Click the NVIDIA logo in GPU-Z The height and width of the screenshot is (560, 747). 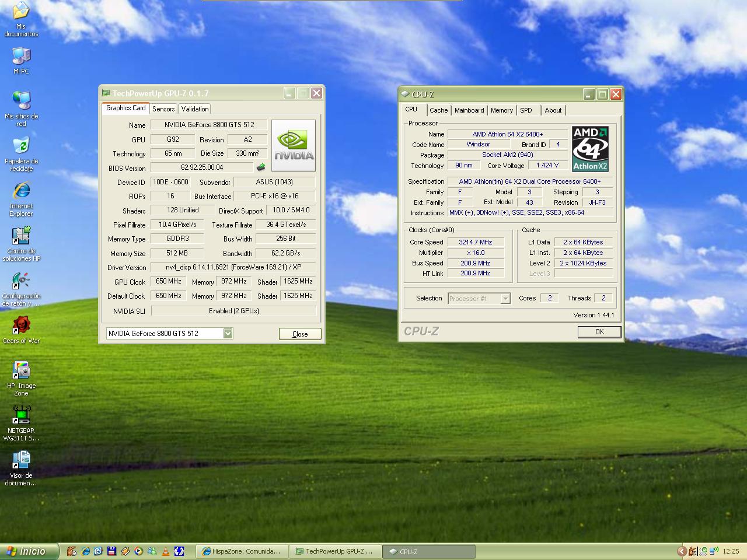click(294, 145)
